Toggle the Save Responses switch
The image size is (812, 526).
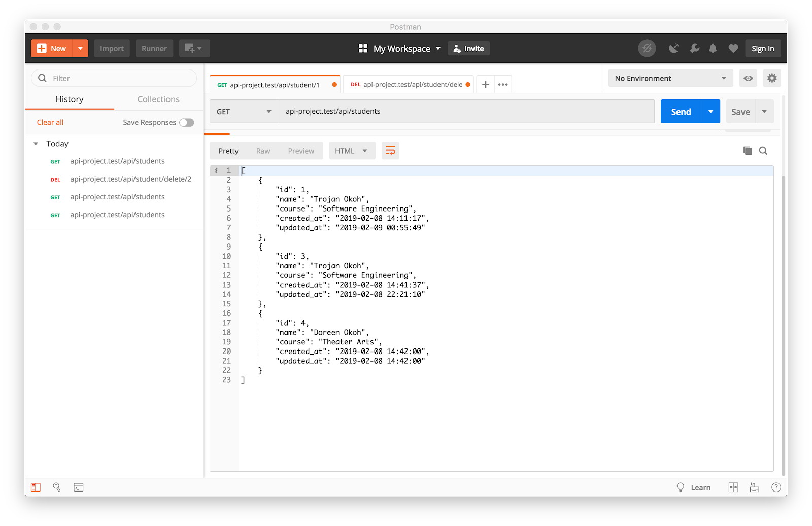(186, 122)
